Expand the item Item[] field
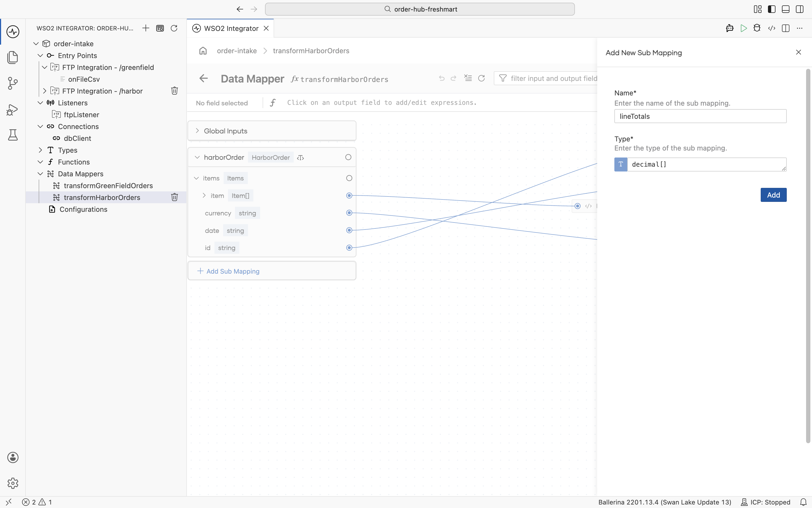 click(204, 196)
